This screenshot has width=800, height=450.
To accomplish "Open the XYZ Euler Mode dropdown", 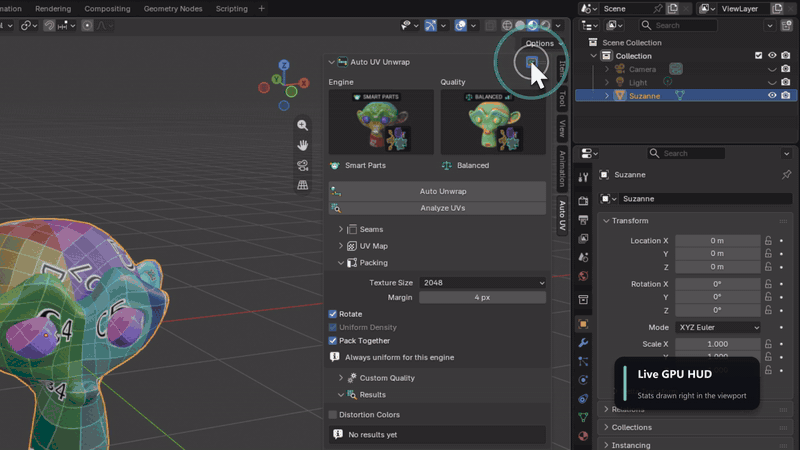I will 718,328.
